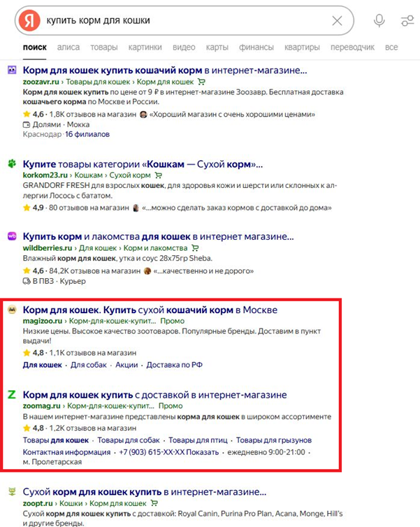Open 'Сухой корм' breadcrumb in korkom23
The height and width of the screenshot is (527, 420).
point(130,175)
